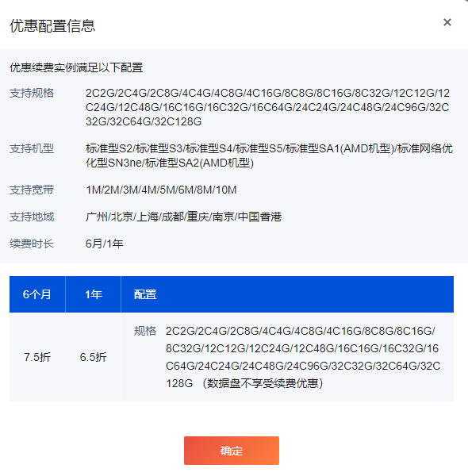Click the 广州/北京/上海 region list text
The width and height of the screenshot is (468, 476).
pos(183,217)
